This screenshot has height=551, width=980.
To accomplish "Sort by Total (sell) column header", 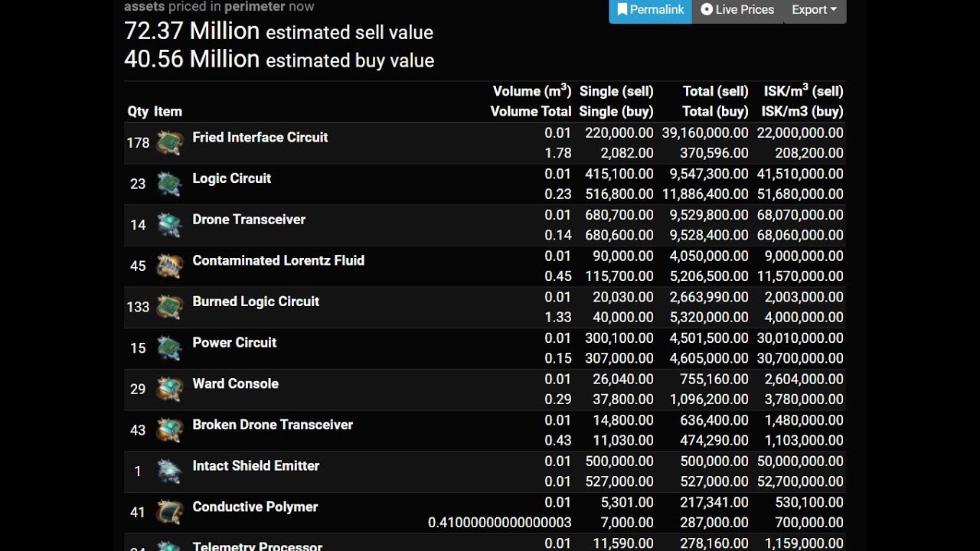I will pyautogui.click(x=715, y=91).
